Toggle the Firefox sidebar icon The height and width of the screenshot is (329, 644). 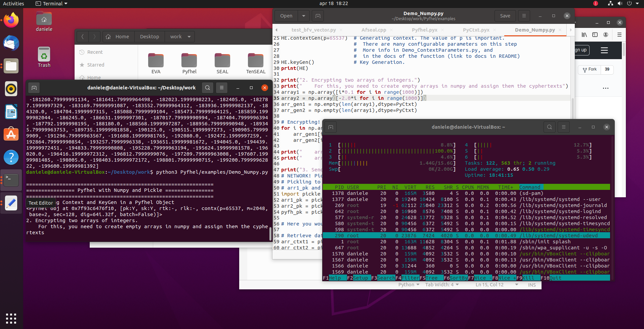click(595, 35)
